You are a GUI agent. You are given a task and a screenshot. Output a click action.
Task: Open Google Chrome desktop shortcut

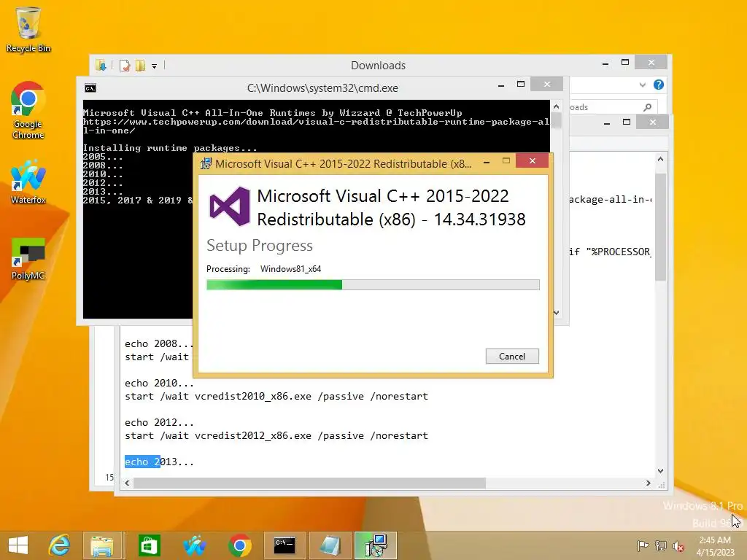pos(28,111)
